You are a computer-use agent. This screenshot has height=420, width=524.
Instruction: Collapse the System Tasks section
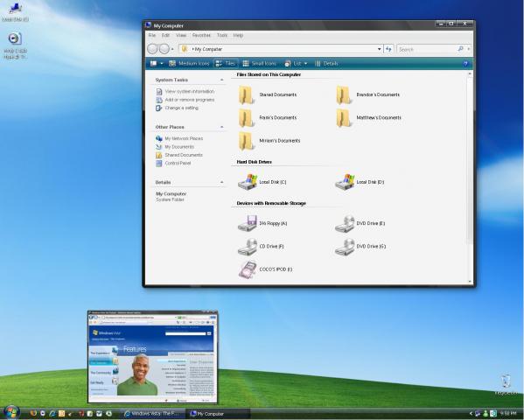221,80
